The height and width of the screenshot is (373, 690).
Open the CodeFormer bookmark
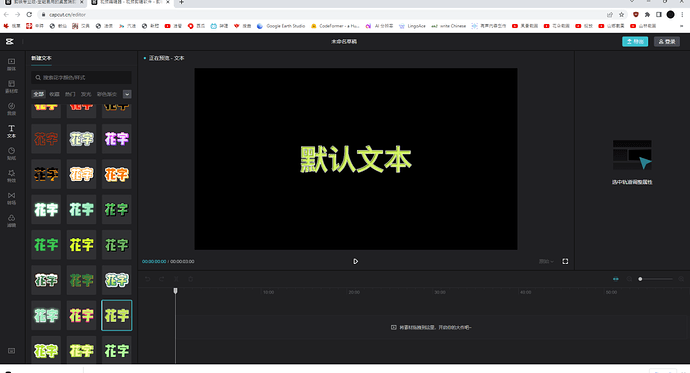coord(335,26)
